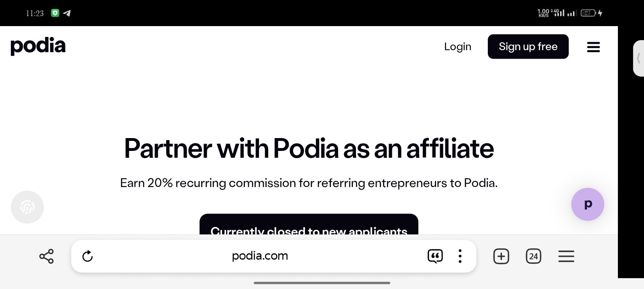Open the Login page
Image resolution: width=644 pixels, height=289 pixels.
coord(458,47)
